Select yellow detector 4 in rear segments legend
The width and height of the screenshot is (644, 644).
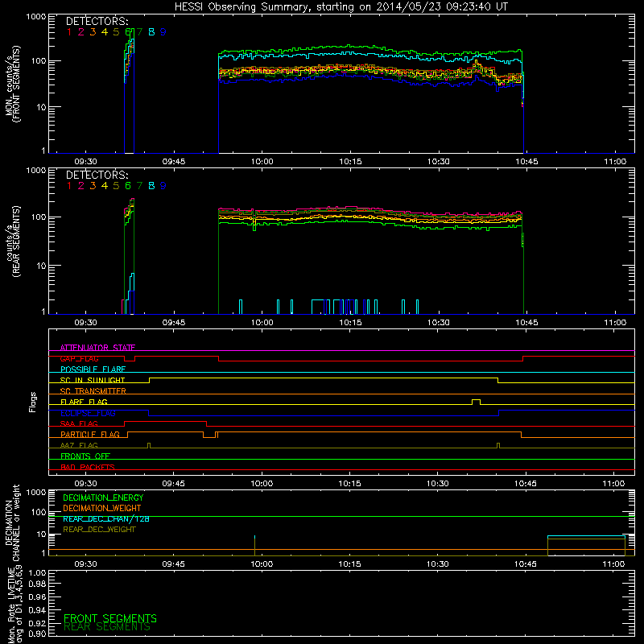[105, 186]
